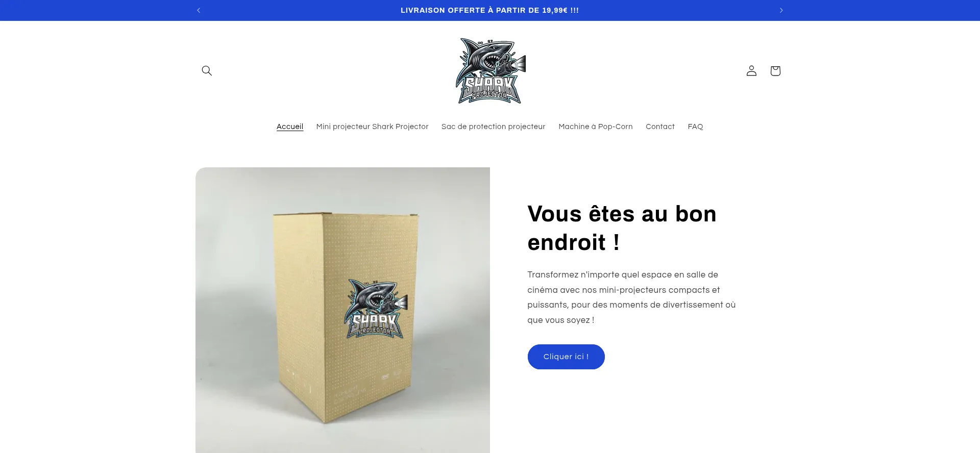Screen dimensions: 980x453
Task: Show previous announcement with left chevron
Action: 199,10
